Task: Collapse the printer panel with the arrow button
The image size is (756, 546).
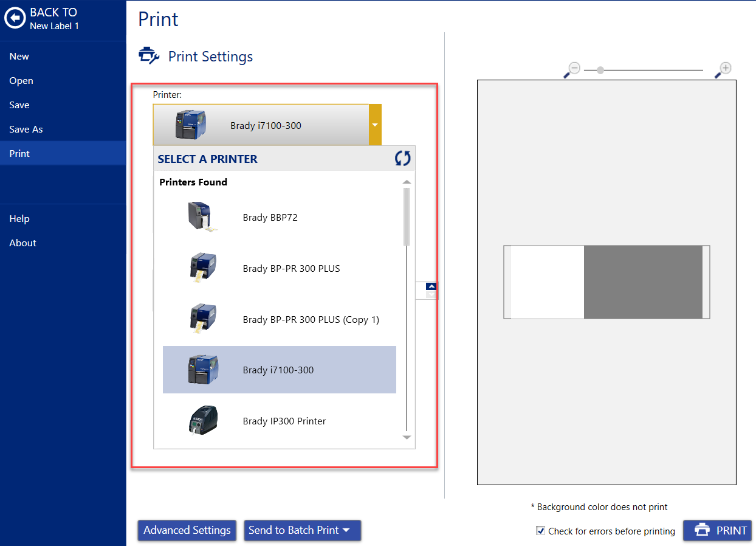Action: (x=431, y=285)
